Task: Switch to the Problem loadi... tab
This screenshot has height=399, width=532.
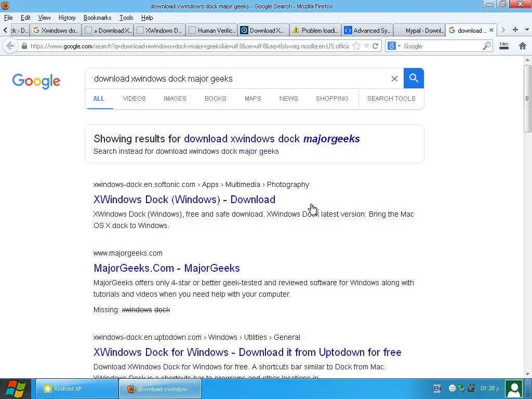Action: (x=315, y=30)
